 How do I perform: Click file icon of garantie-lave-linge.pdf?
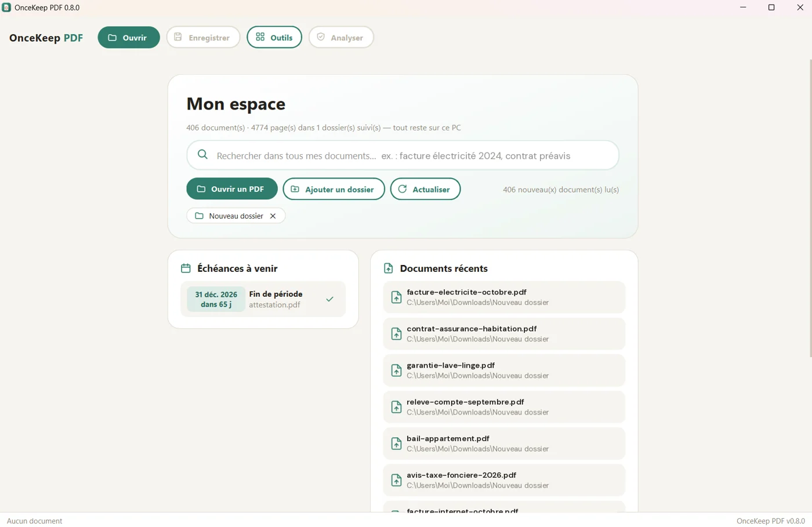pyautogui.click(x=396, y=370)
